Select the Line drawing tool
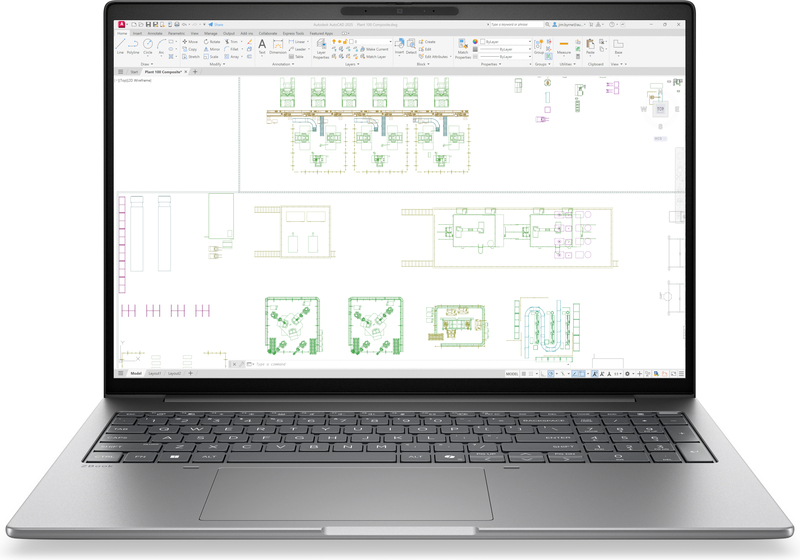 120,46
